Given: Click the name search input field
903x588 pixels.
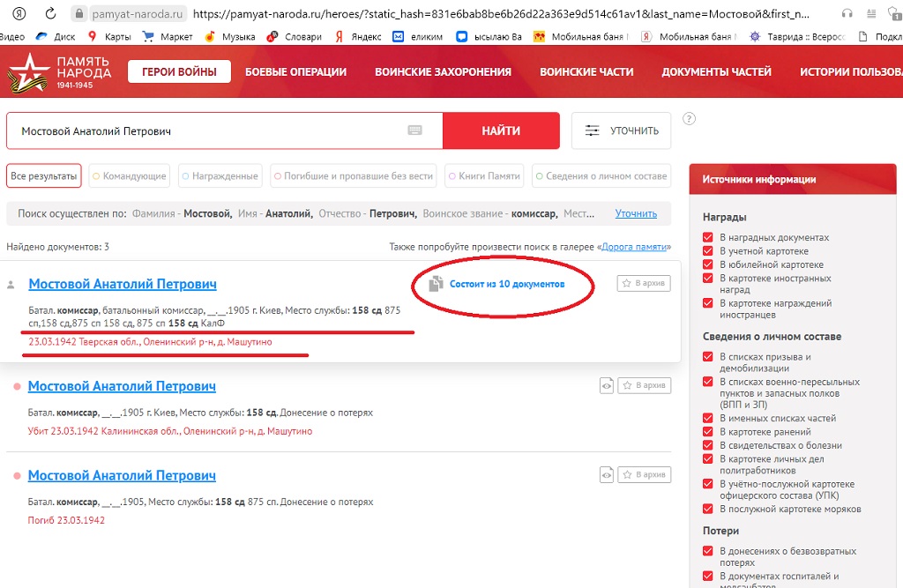Looking at the screenshot, I should click(x=207, y=130).
